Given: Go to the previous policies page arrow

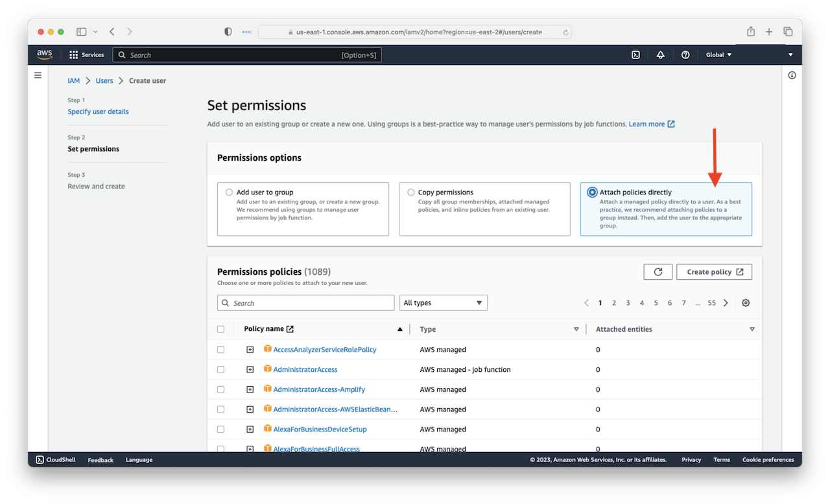Looking at the screenshot, I should click(x=586, y=303).
